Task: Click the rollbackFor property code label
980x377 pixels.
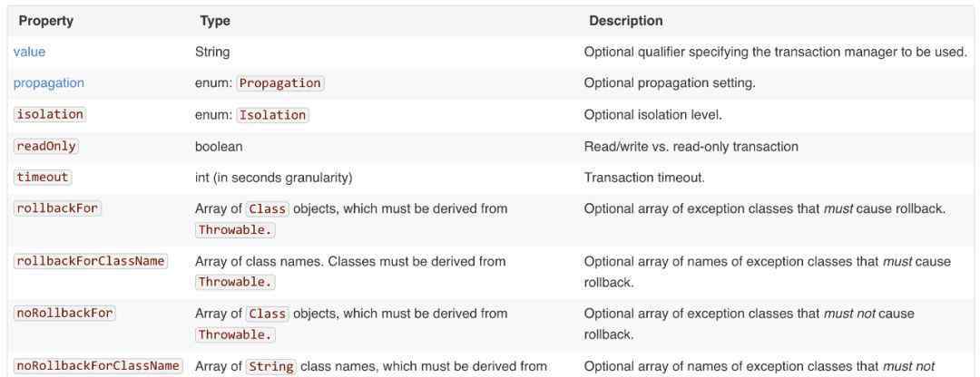Action: [x=57, y=208]
